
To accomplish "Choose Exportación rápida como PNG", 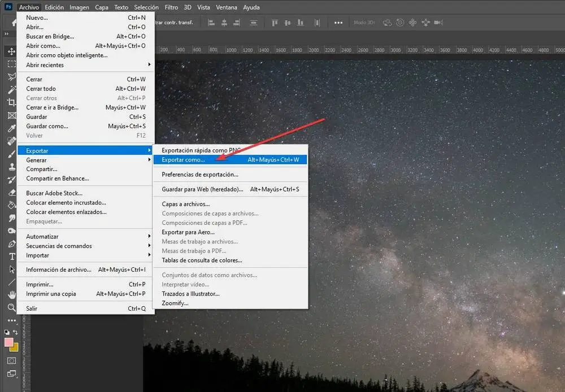I will pos(231,150).
